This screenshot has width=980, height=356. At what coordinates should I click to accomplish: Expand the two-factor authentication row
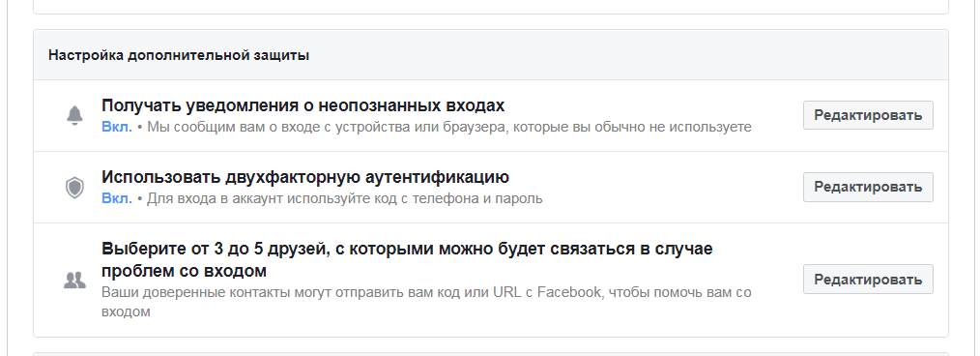pyautogui.click(x=491, y=187)
